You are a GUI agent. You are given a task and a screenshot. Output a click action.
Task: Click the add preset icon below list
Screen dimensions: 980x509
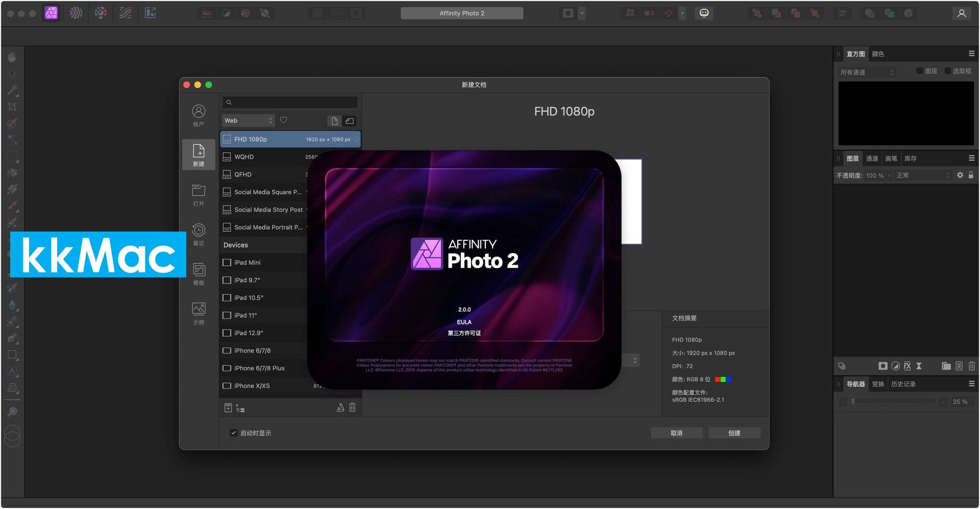pos(228,408)
